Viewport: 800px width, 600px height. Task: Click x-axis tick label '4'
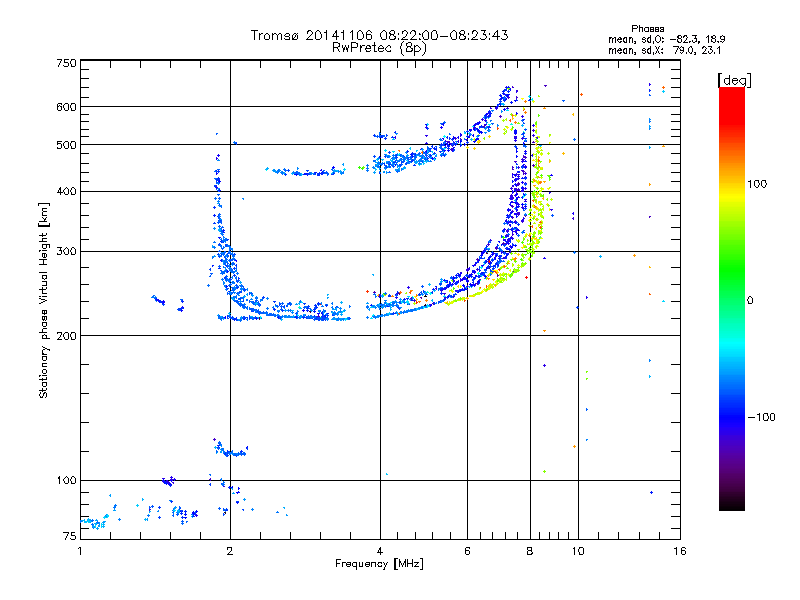coord(380,551)
